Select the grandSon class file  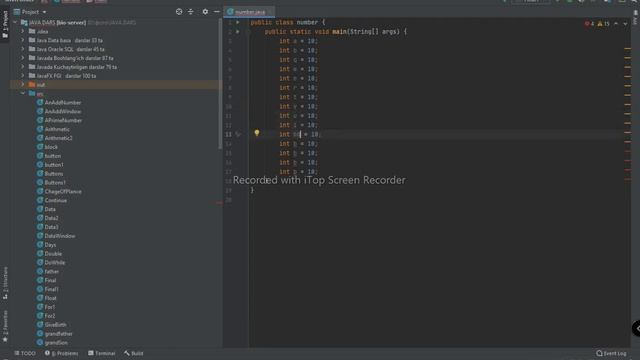(56, 343)
